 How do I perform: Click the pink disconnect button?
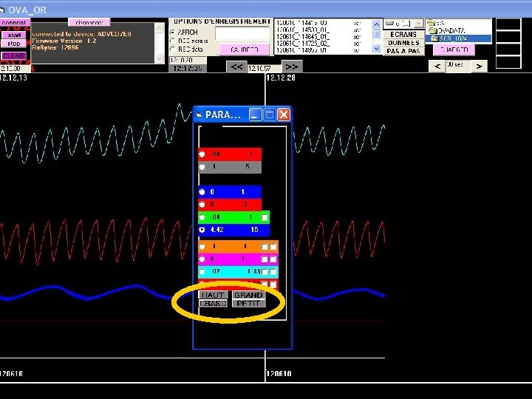(89, 22)
